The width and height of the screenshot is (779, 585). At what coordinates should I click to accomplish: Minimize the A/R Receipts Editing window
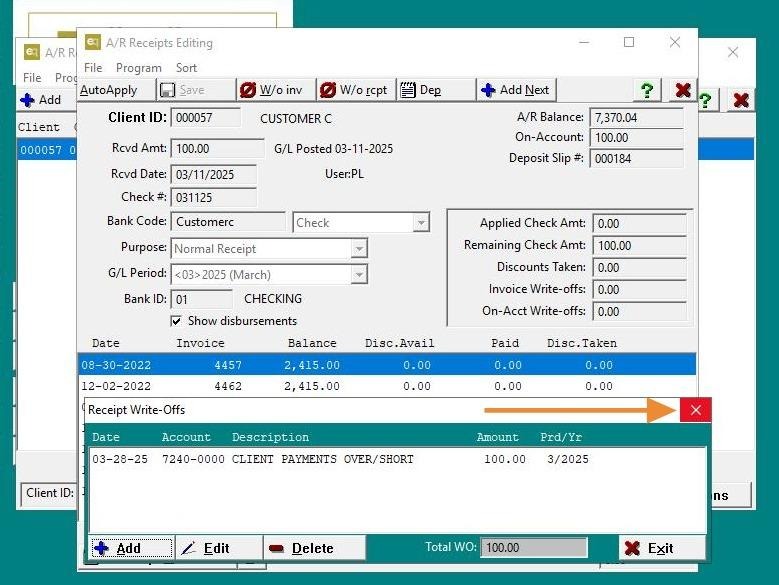[x=584, y=42]
